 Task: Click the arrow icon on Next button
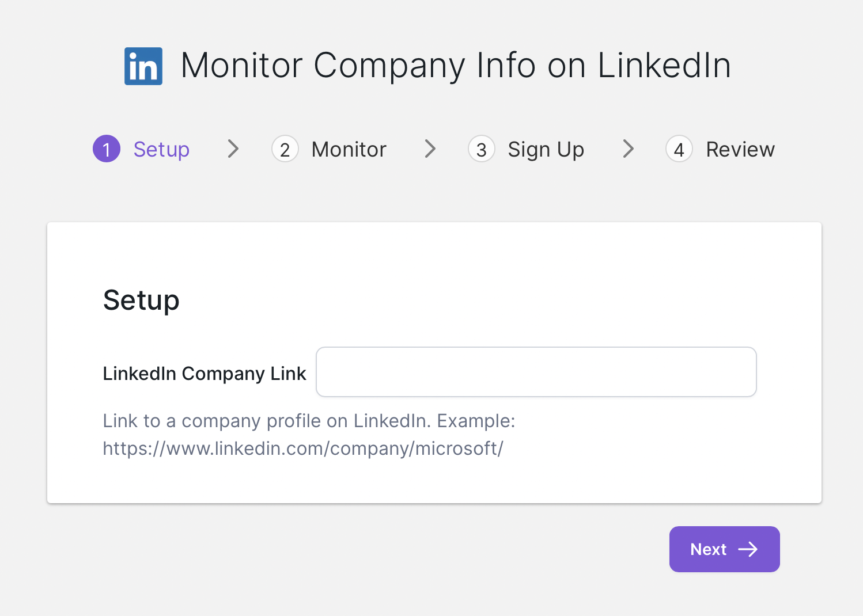pyautogui.click(x=748, y=549)
